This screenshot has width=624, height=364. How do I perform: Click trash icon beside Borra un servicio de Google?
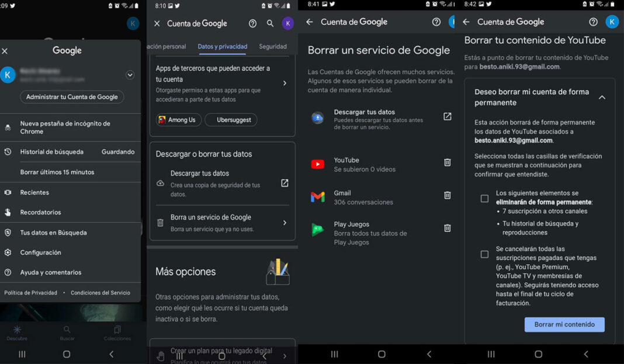(x=160, y=223)
